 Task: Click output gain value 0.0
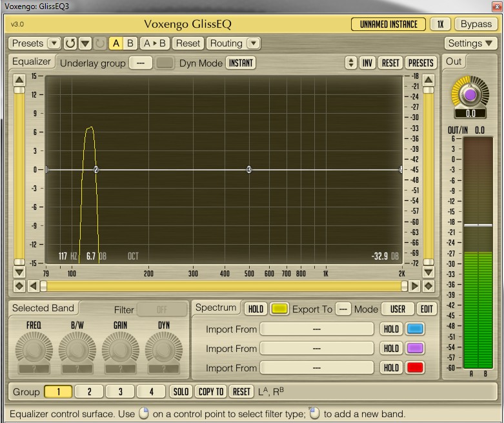[470, 114]
